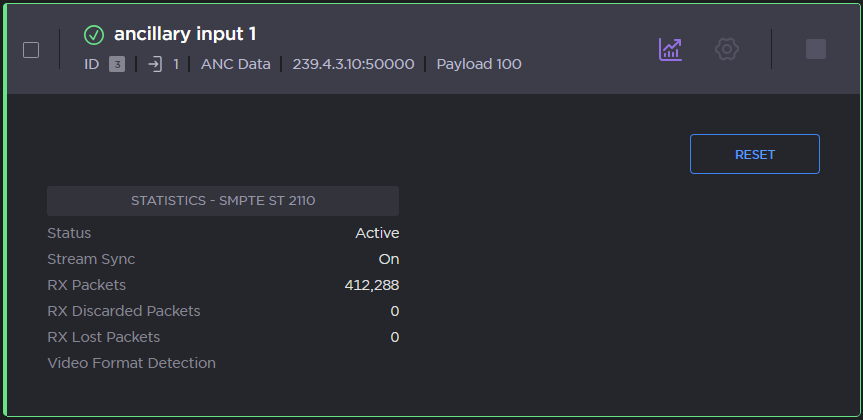Viewport: 863px width, 420px height.
Task: Click the Video Format Detection label
Action: (x=131, y=363)
